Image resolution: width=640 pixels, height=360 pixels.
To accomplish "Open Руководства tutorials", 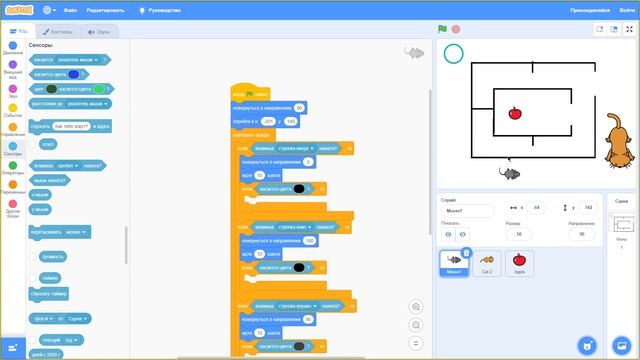I will click(x=160, y=10).
